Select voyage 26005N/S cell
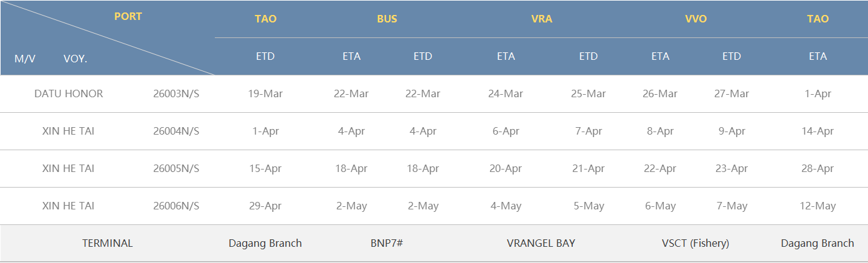Screen dimensions: 868x263 point(176,168)
